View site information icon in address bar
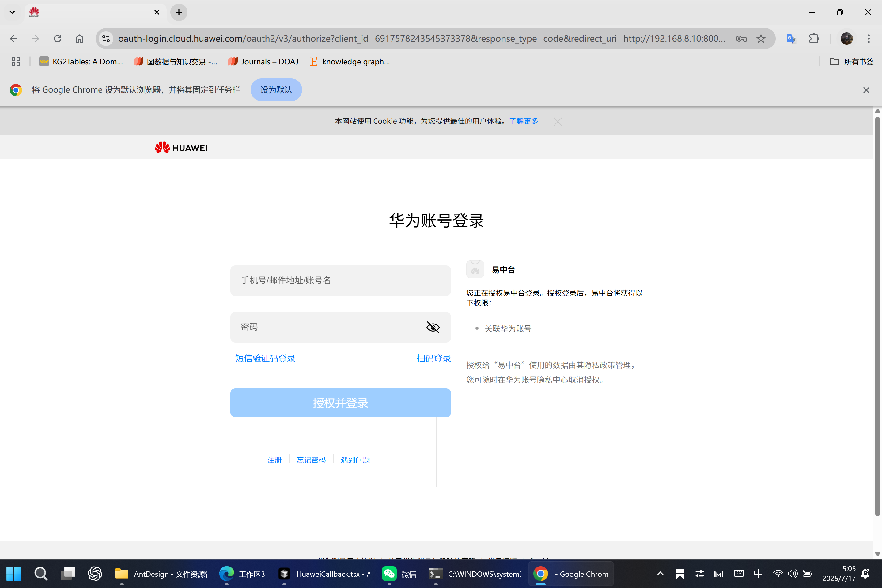 point(106,38)
